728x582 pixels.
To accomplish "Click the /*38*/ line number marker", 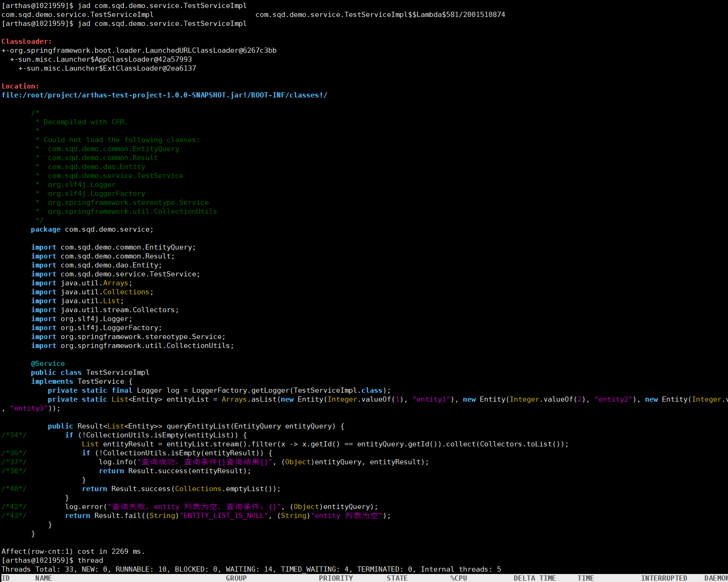I will click(14, 471).
